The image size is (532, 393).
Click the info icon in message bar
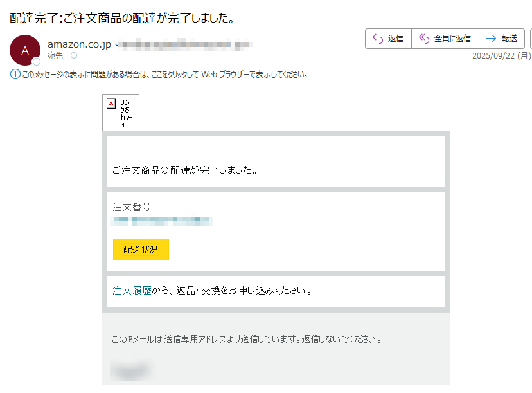tap(15, 74)
